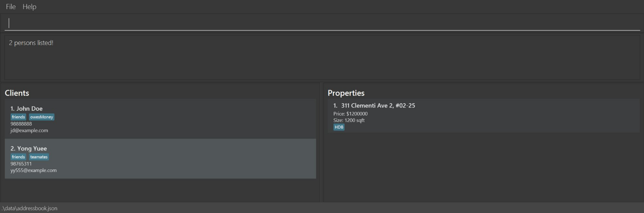The height and width of the screenshot is (213, 644).
Task: Click Yong Yuee's phone number 98765311
Action: pos(21,164)
